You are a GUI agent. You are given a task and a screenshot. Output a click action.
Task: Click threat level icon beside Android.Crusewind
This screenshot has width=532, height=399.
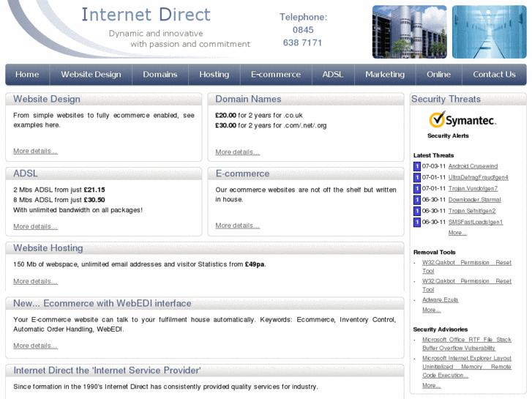point(417,166)
